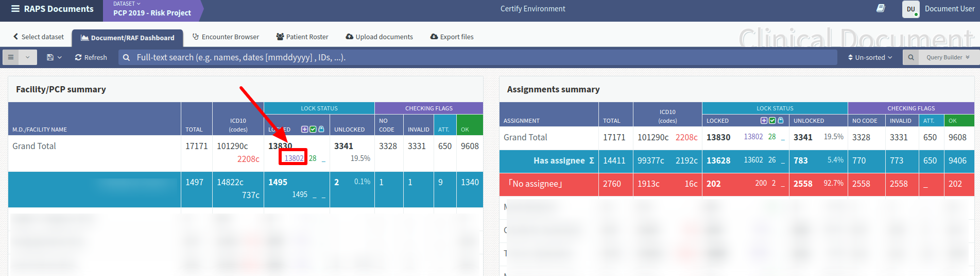
Task: Open the Encounter Browser tab
Action: pyautogui.click(x=226, y=37)
